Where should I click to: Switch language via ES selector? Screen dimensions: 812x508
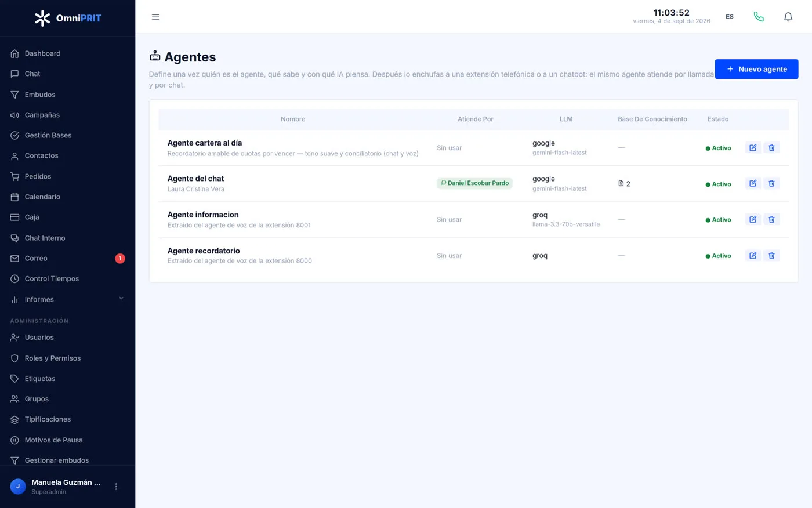pos(730,17)
